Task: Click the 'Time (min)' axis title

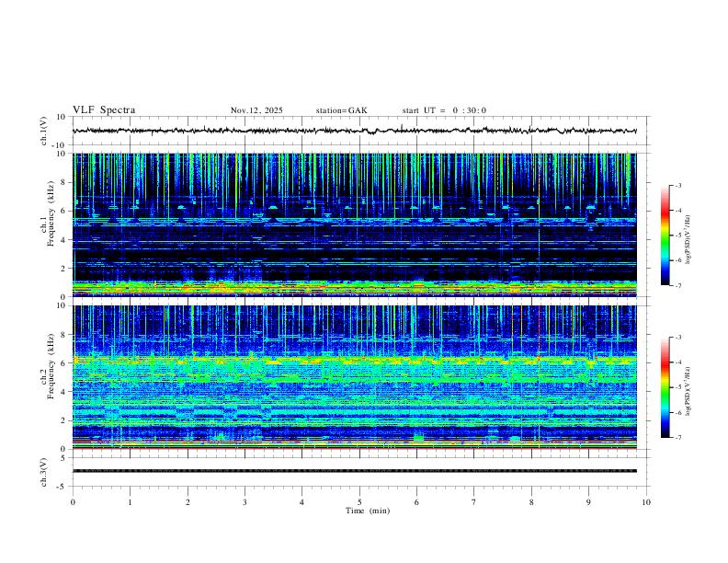Action: point(368,511)
